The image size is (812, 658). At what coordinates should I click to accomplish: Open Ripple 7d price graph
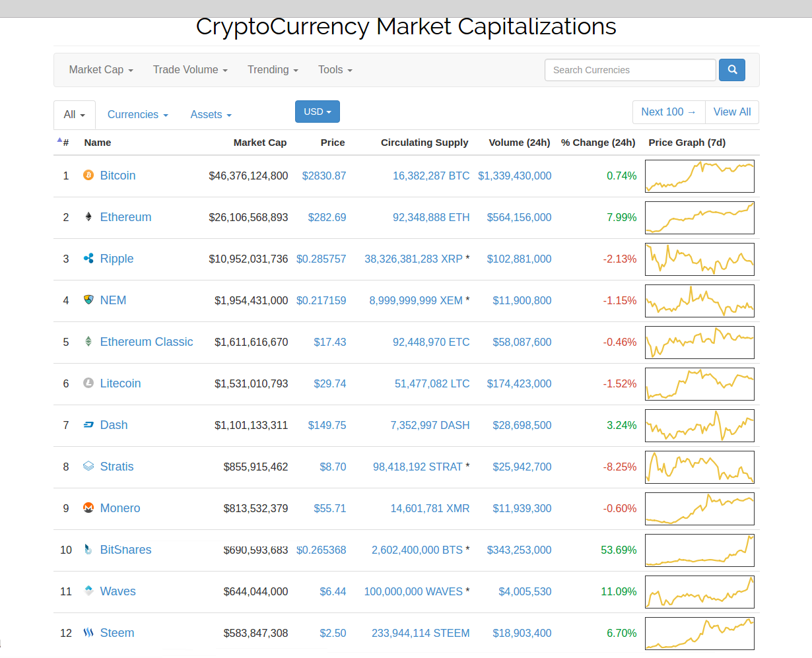point(700,259)
